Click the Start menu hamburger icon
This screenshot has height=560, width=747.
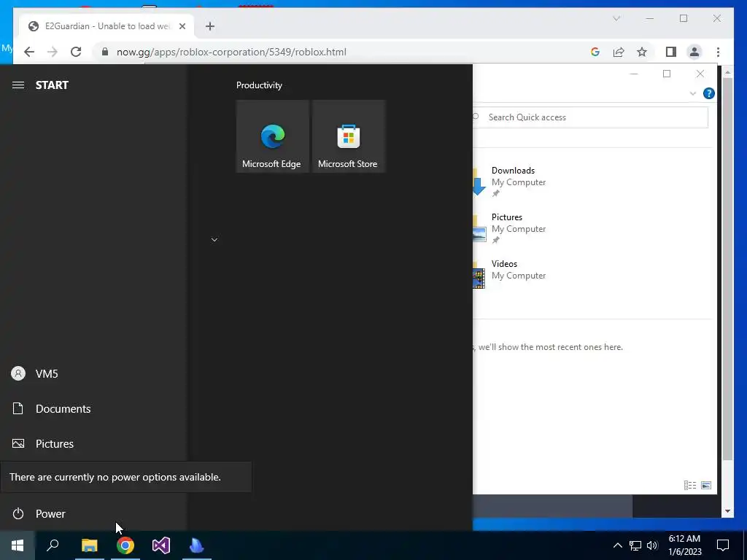tap(18, 85)
